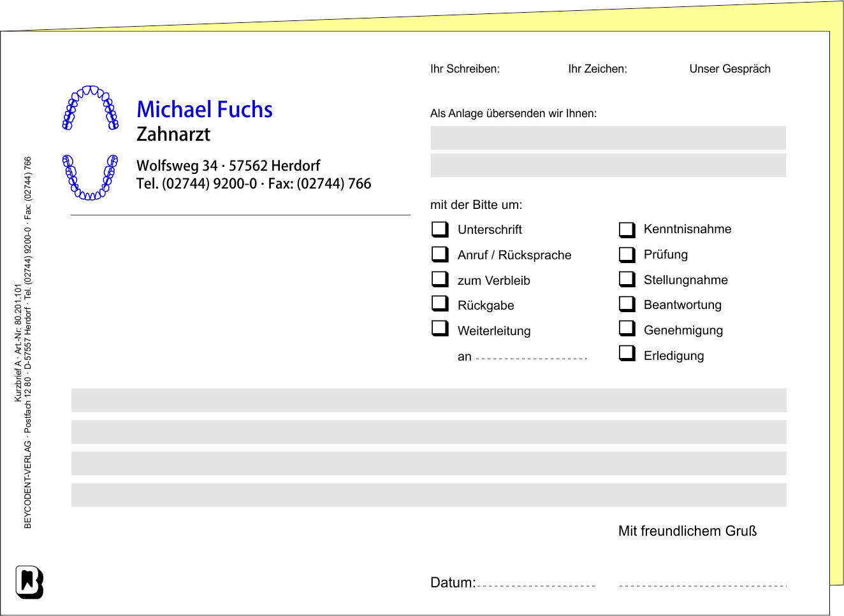Enable the zum Verbleib checkbox

(440, 279)
